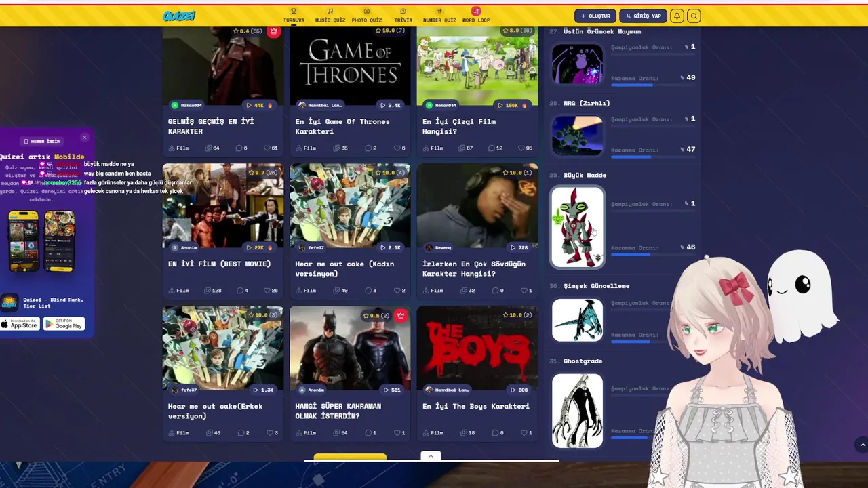Open Hear me out cake(Erkek versiyon) title
The height and width of the screenshot is (488, 868).
point(215,411)
